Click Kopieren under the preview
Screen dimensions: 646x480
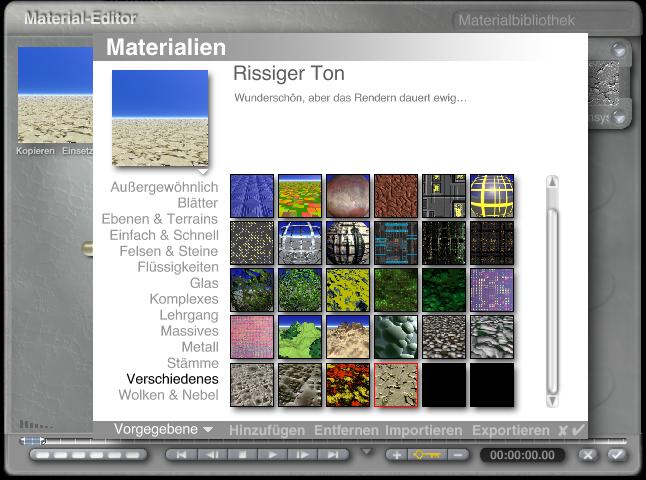35,151
